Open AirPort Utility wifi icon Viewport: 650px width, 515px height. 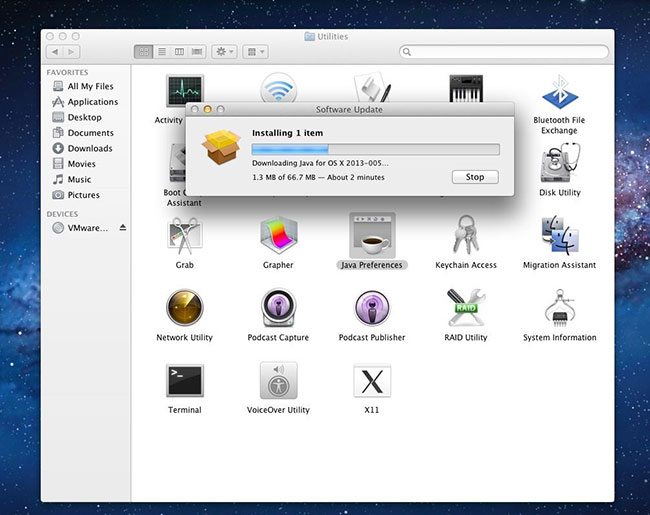279,88
